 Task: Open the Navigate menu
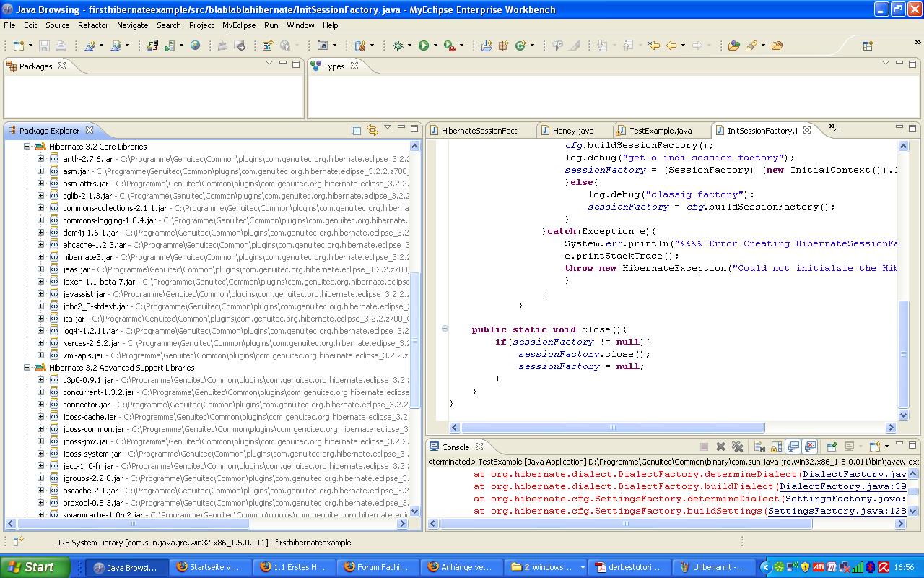point(132,25)
